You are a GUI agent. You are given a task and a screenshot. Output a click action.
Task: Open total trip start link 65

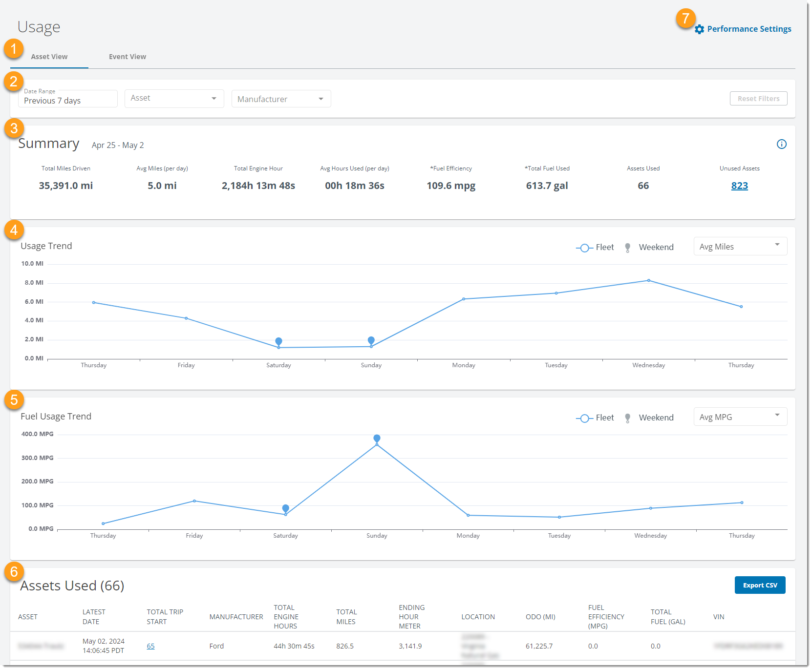coord(150,646)
